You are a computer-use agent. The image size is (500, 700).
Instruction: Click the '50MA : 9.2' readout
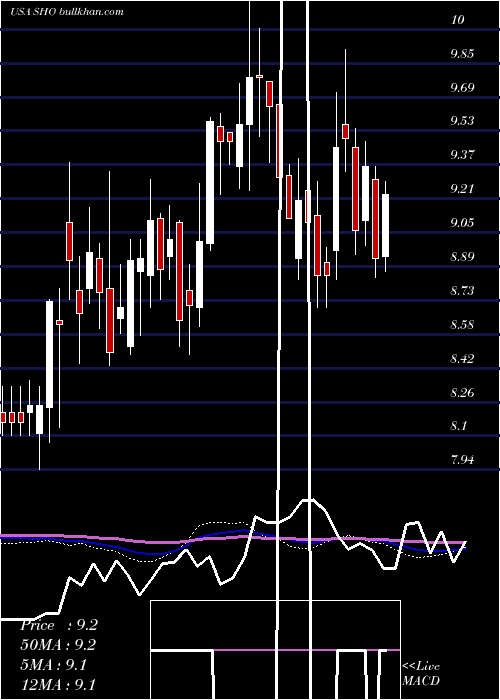coord(58,645)
